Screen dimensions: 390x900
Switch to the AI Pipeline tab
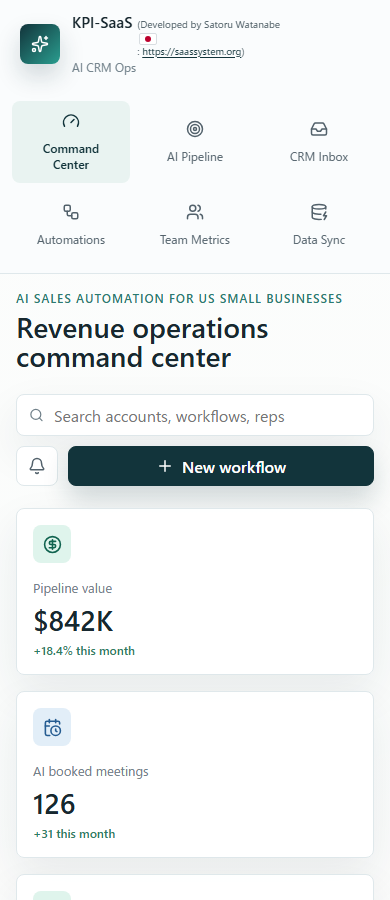point(195,142)
